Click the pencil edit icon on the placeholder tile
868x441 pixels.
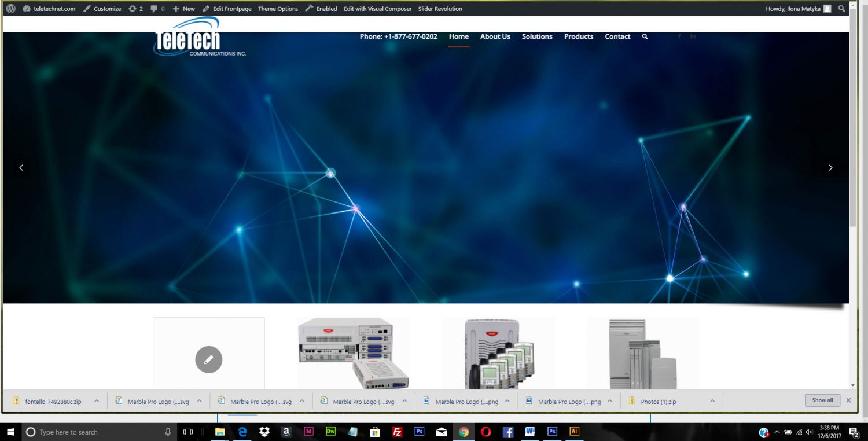coord(209,359)
